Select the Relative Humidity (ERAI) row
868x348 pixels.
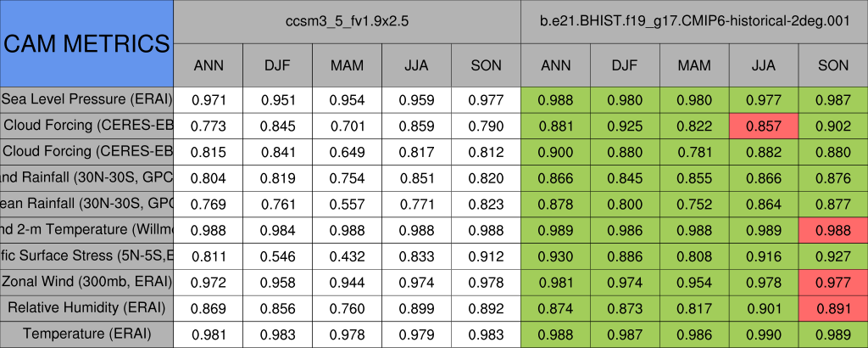(x=86, y=307)
